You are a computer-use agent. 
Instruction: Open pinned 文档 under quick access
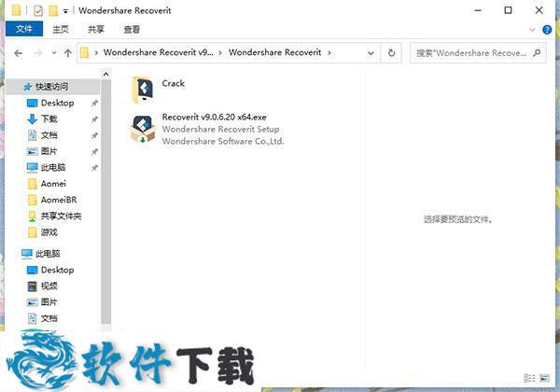pyautogui.click(x=49, y=135)
